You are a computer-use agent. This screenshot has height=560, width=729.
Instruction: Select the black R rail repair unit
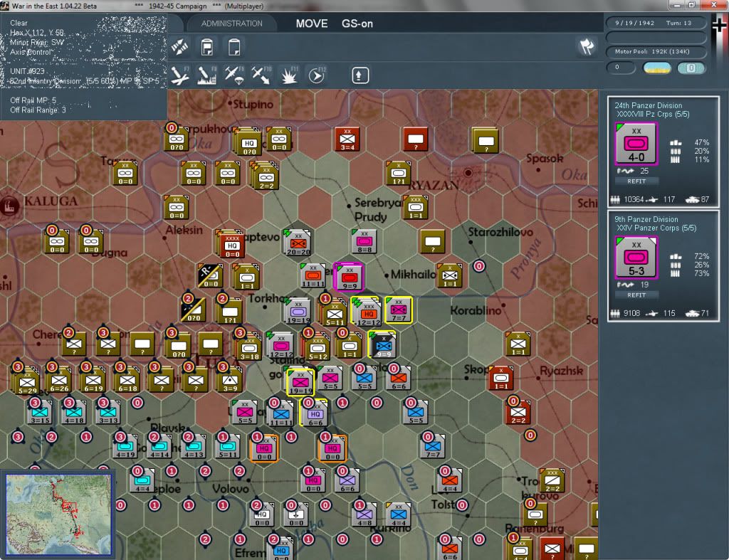(x=210, y=275)
